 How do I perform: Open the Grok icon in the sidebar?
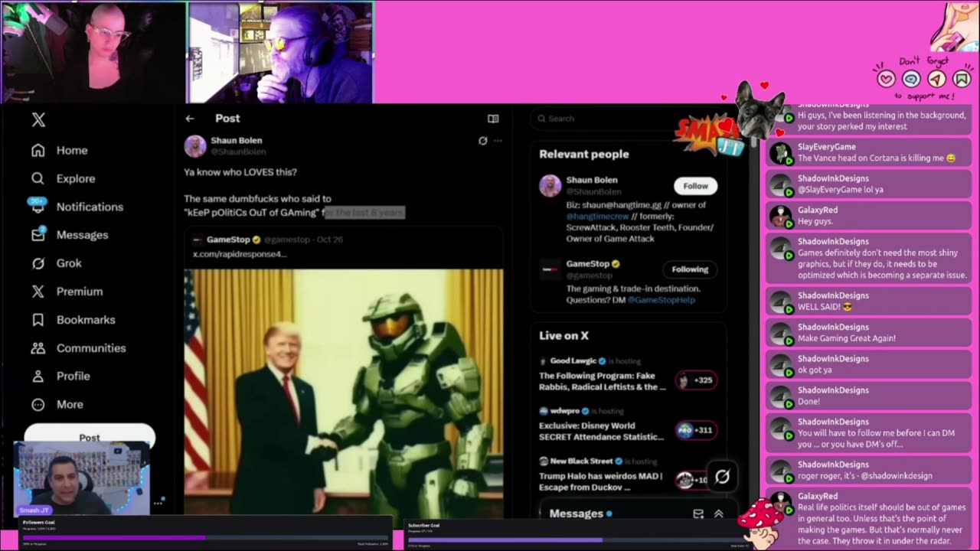pyautogui.click(x=38, y=263)
